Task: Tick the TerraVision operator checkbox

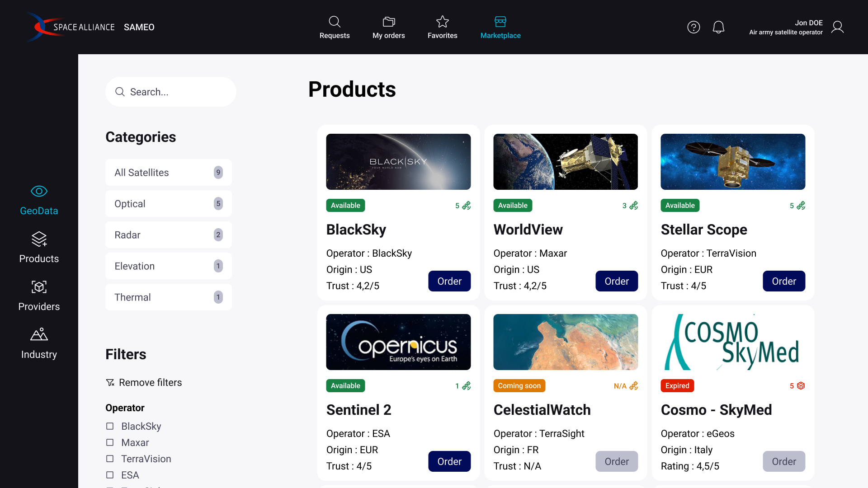Action: 110,459
